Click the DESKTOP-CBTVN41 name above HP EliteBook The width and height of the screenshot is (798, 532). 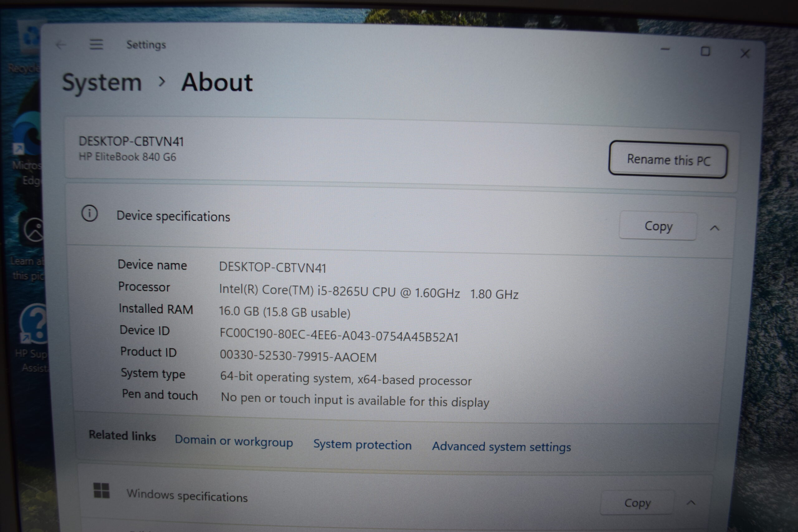pyautogui.click(x=131, y=141)
